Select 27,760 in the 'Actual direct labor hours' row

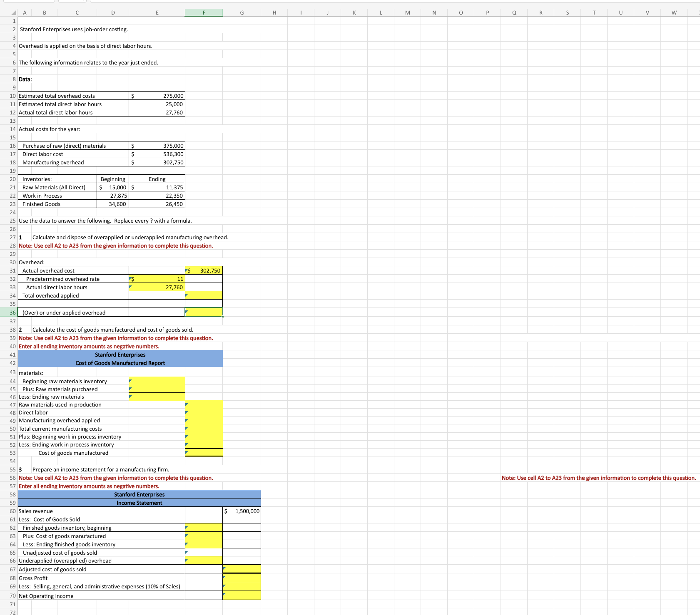[x=157, y=287]
